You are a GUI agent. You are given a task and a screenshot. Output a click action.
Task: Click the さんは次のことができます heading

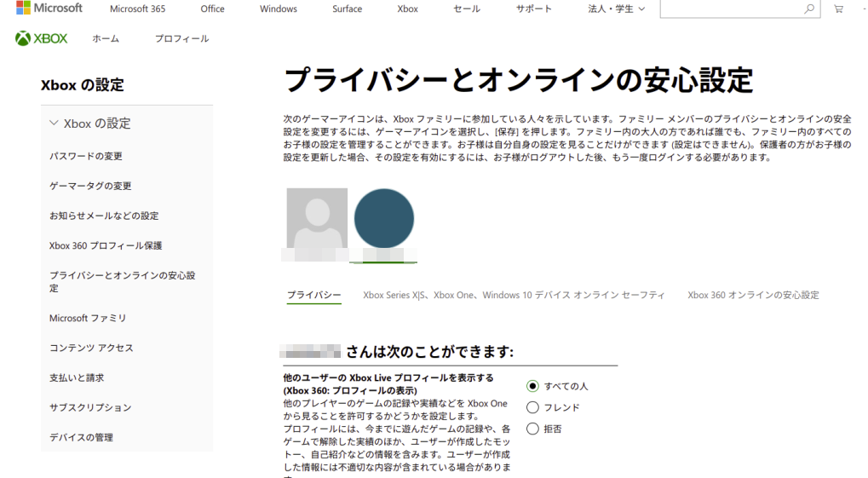click(x=429, y=352)
